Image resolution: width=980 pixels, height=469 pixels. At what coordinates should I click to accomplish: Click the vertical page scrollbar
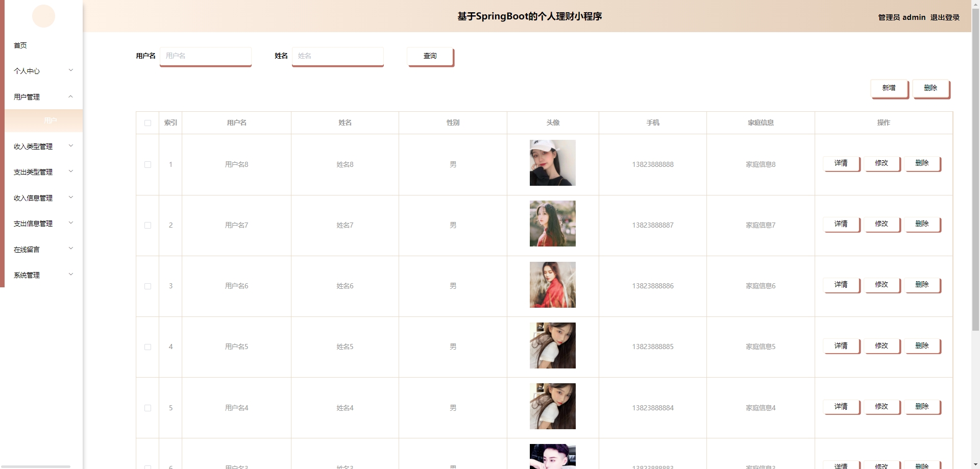click(x=975, y=168)
